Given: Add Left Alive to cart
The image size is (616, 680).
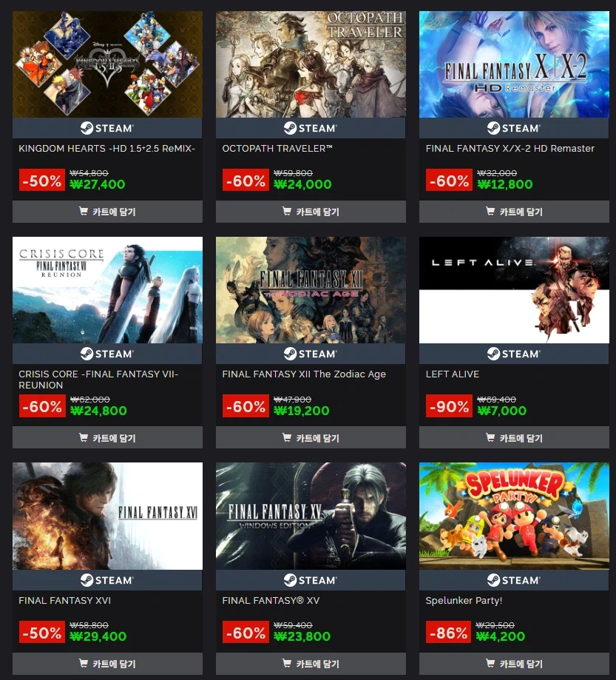Looking at the screenshot, I should pyautogui.click(x=514, y=437).
